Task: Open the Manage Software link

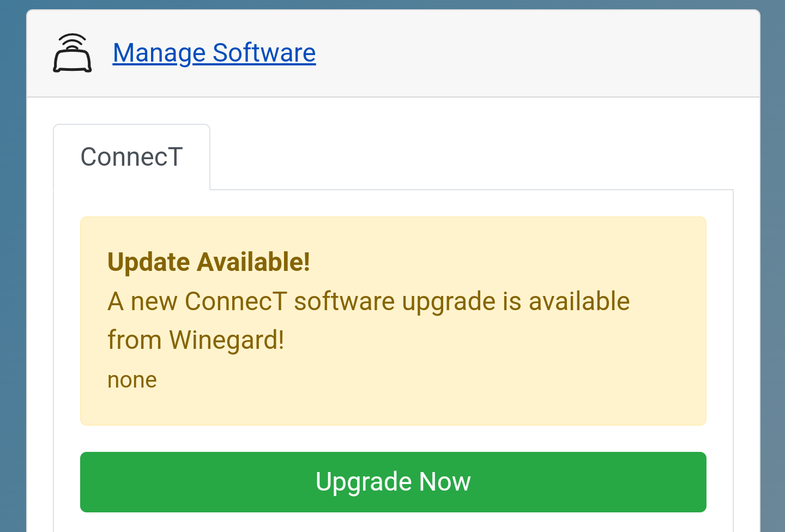Action: pos(214,53)
